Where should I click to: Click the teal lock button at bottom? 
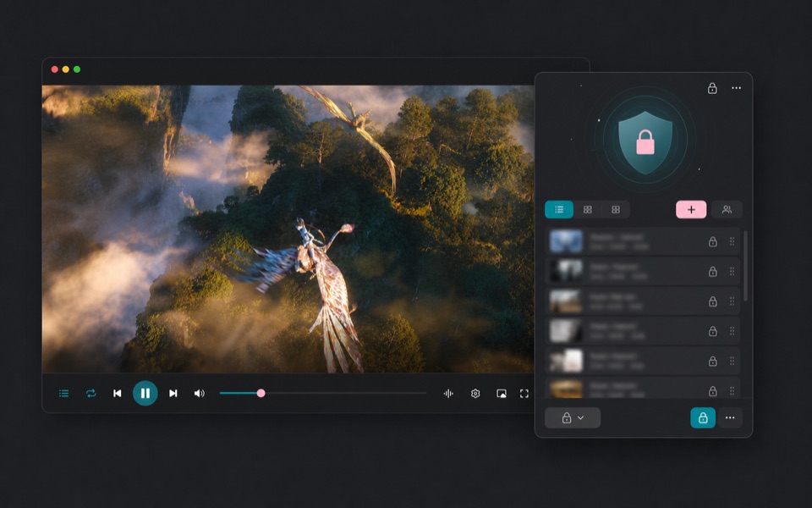click(x=703, y=417)
